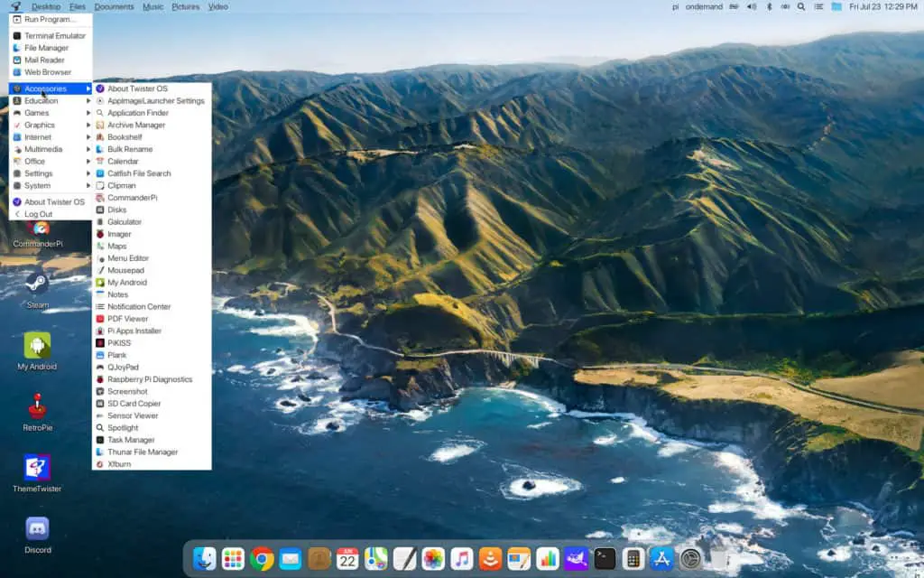This screenshot has height=578, width=924.
Task: Open the text editor pen dock icon
Action: tap(405, 558)
